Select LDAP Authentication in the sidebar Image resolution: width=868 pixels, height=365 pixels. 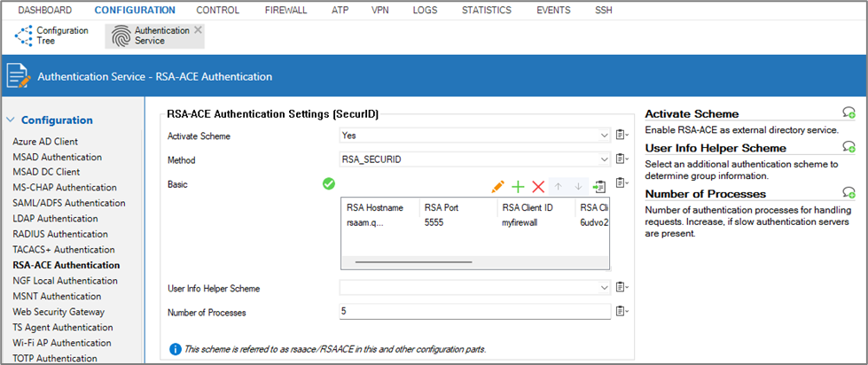pos(55,218)
